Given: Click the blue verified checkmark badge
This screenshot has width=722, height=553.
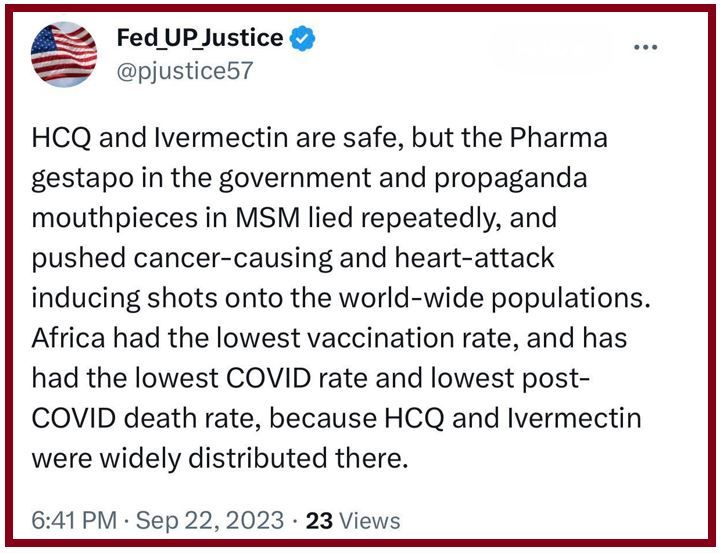Looking at the screenshot, I should 303,39.
